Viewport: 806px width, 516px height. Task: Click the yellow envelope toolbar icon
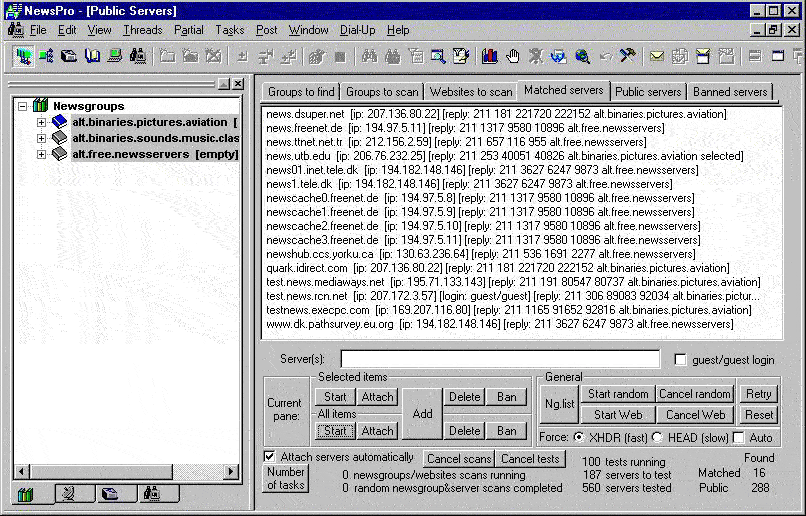point(657,56)
